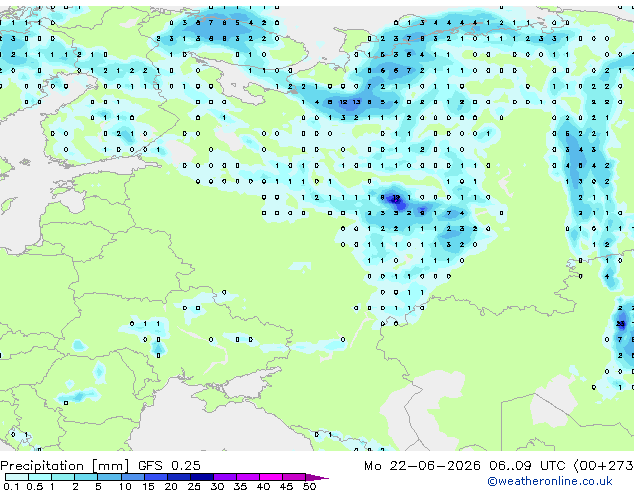Image resolution: width=634 pixels, height=490 pixels.
Task: Click the forecast date 'Mo 22-06-2026'
Action: click(x=422, y=466)
